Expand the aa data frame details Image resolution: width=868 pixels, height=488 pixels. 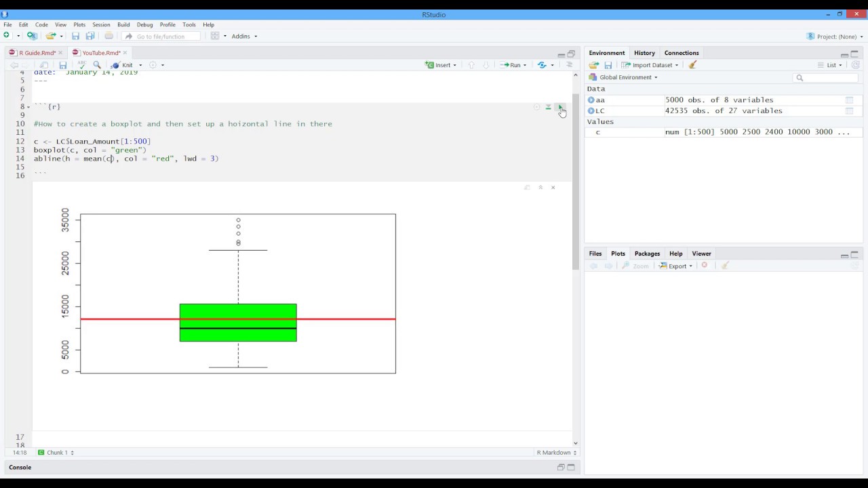pyautogui.click(x=591, y=100)
